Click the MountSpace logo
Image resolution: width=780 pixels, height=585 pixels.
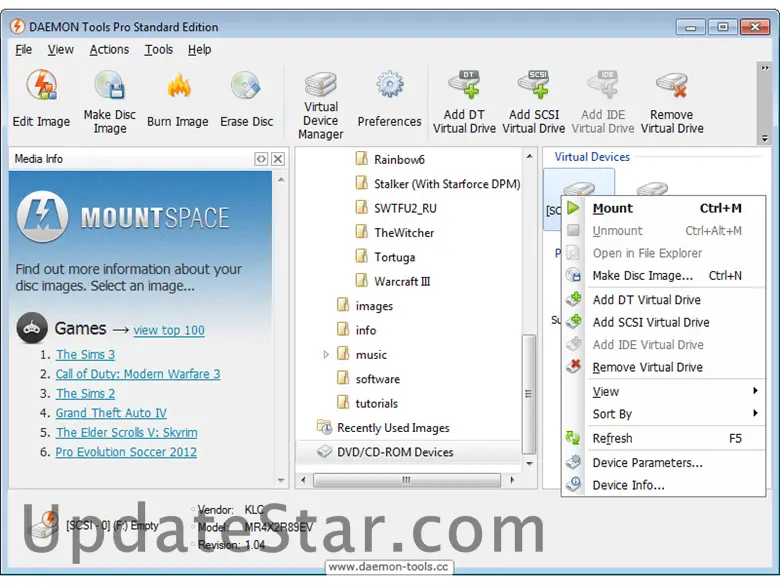[x=42, y=217]
